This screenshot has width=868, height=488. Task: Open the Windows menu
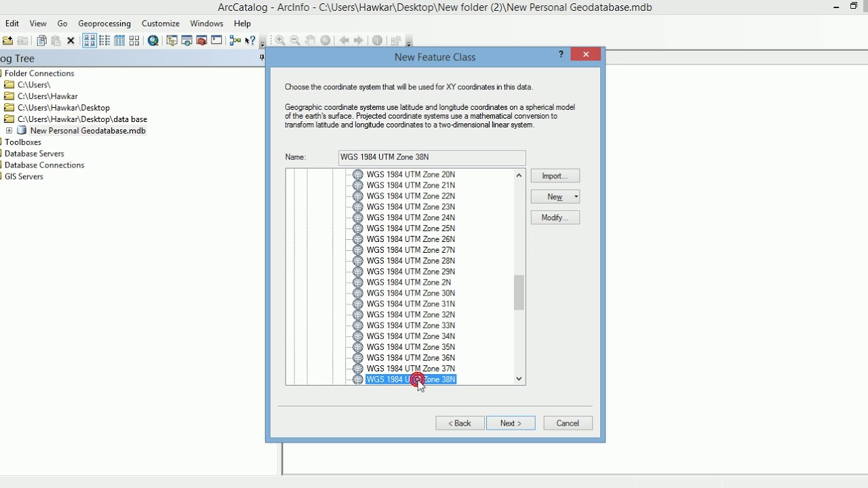coord(207,23)
